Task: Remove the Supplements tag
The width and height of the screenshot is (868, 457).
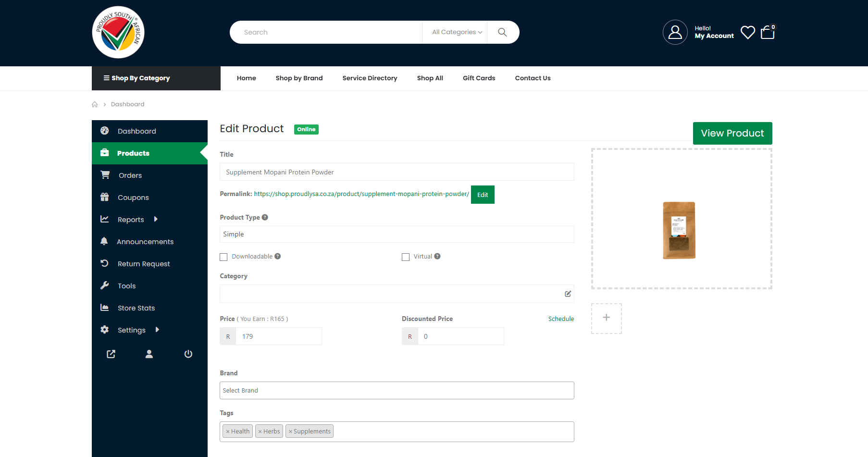Action: (290, 432)
